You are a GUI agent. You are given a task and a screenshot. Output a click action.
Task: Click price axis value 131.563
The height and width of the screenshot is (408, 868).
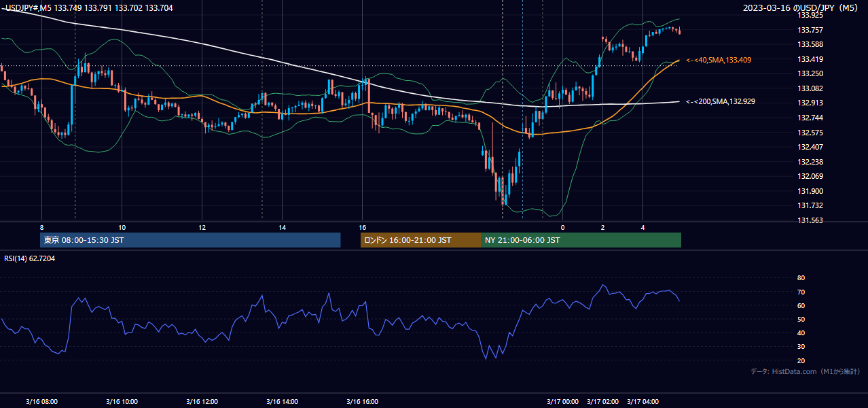810,220
